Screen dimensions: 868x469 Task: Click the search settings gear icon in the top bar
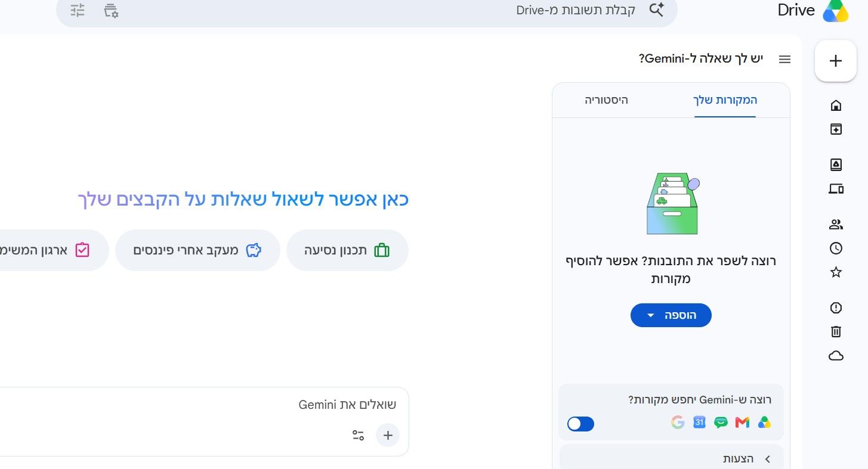click(111, 10)
